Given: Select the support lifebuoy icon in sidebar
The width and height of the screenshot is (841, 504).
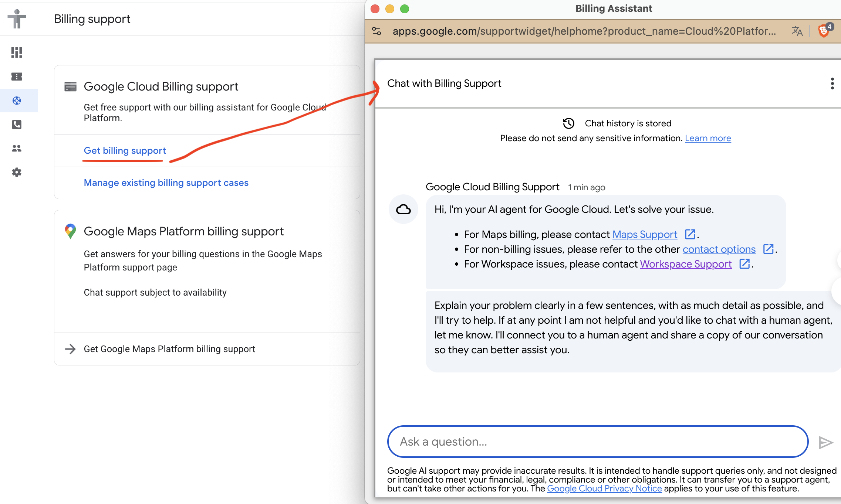Looking at the screenshot, I should (x=17, y=100).
